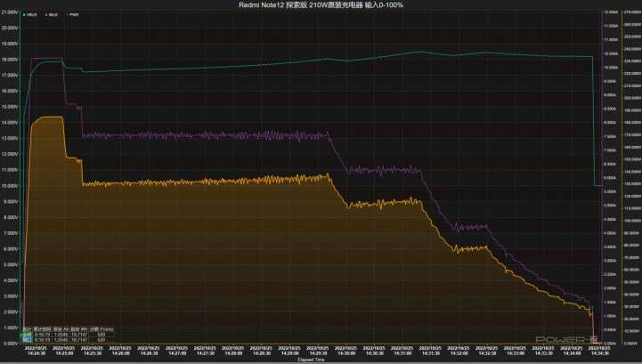Select the 14:27:00 time axis tick
The image size is (642, 364).
(x=175, y=352)
